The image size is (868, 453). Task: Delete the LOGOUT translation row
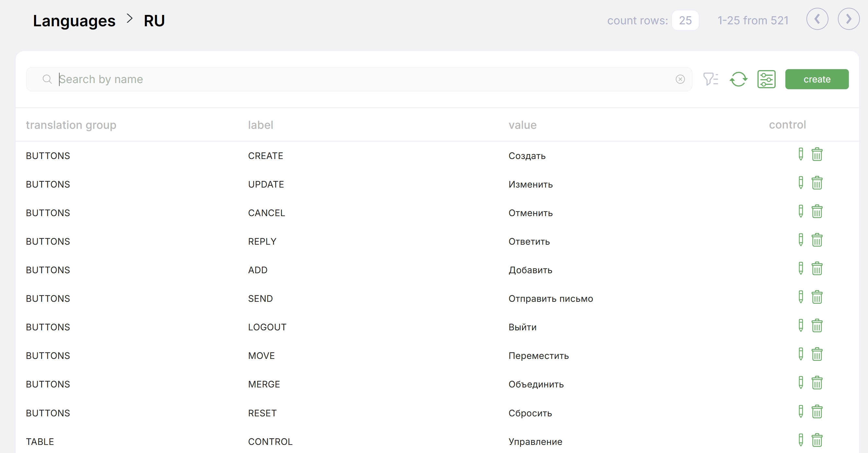(x=817, y=326)
